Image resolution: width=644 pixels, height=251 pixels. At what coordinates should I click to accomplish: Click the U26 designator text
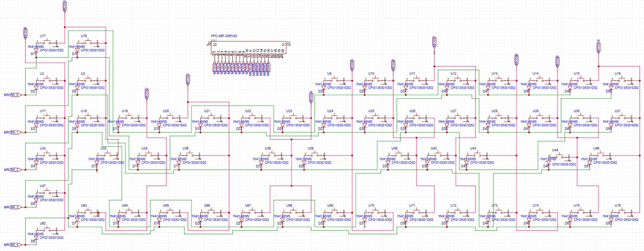click(412, 111)
